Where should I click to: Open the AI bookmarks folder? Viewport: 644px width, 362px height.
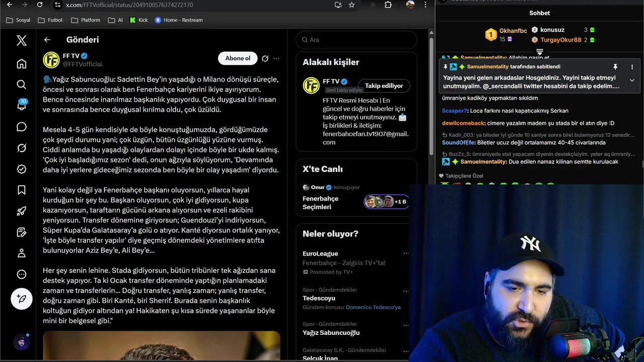[x=115, y=20]
